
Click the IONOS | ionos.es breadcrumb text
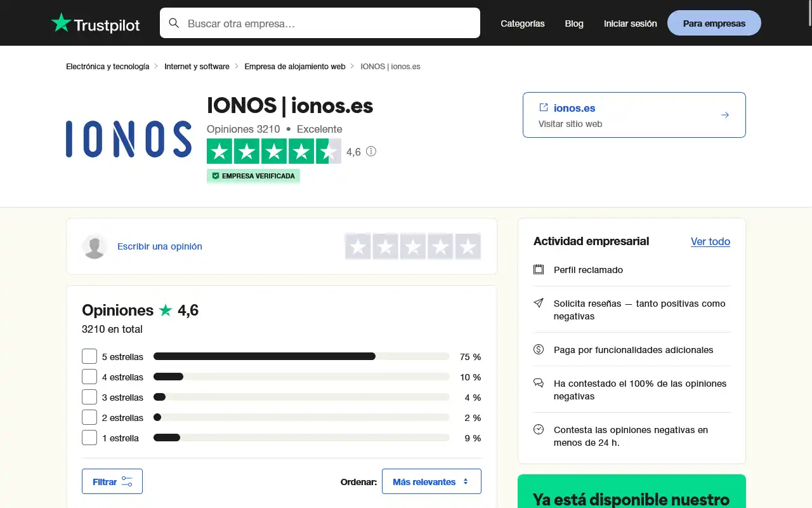click(390, 66)
